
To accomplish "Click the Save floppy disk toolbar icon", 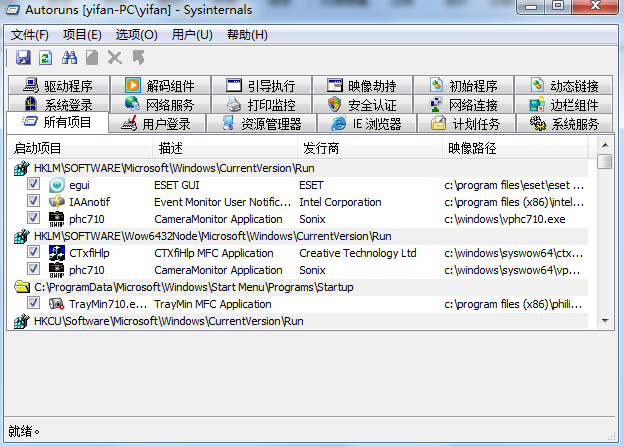I will click(23, 58).
